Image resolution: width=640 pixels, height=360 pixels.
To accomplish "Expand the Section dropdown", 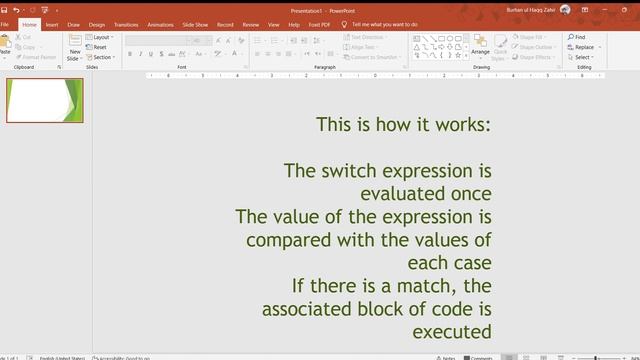I will pos(101,58).
